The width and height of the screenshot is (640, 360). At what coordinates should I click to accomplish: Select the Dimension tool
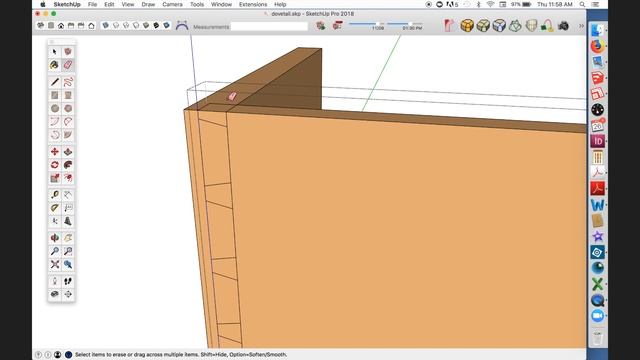point(68,195)
